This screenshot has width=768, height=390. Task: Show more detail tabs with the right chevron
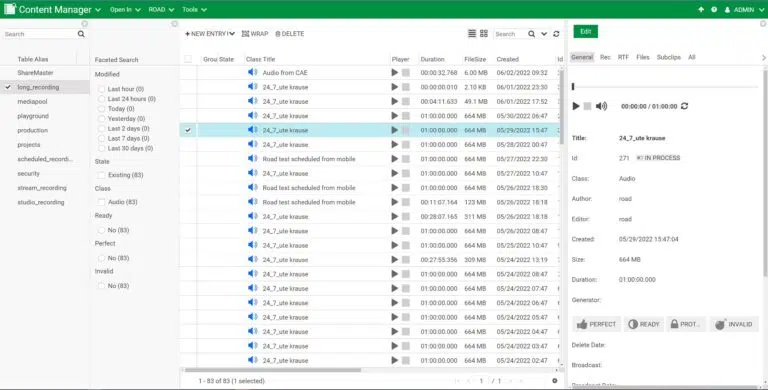[x=764, y=58]
